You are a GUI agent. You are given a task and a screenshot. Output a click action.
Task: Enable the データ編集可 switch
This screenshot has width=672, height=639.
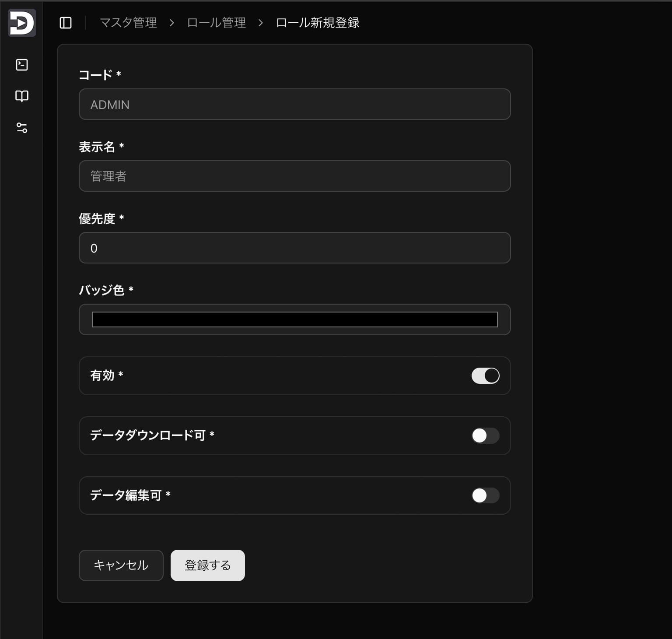point(485,495)
